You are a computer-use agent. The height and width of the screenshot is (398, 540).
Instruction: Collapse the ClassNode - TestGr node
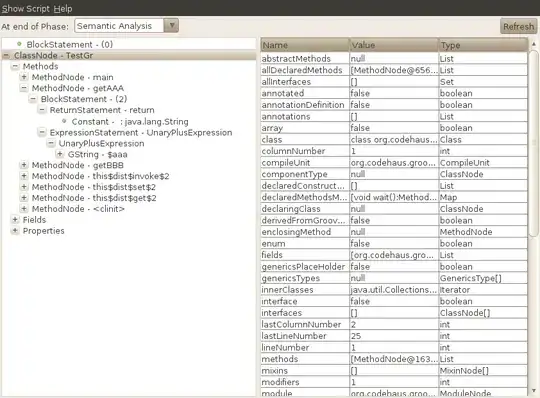click(6, 55)
